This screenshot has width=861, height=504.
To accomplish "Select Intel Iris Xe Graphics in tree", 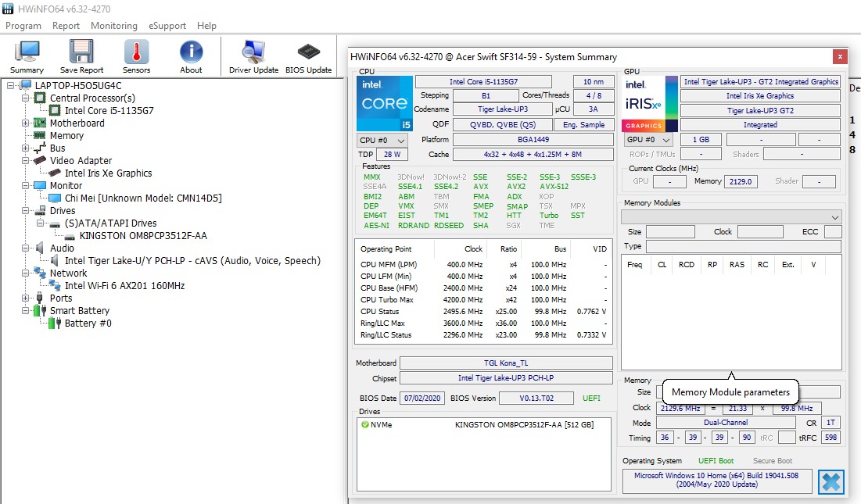I will pos(108,173).
